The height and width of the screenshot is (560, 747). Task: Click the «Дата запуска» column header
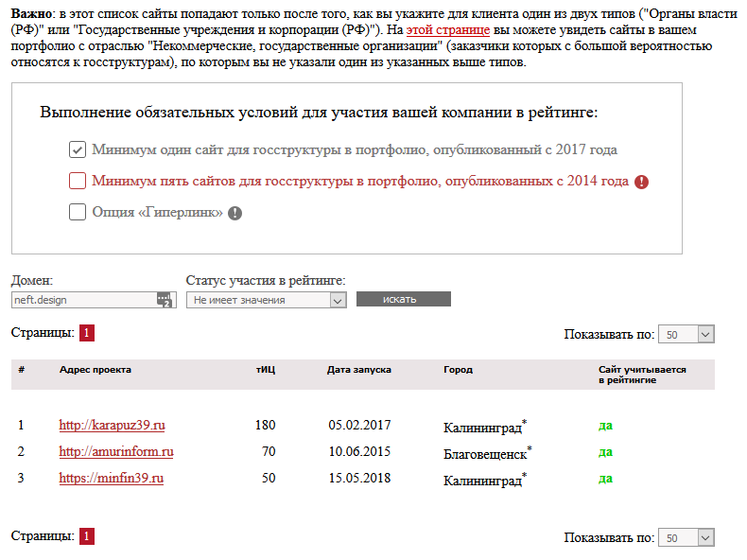[358, 370]
